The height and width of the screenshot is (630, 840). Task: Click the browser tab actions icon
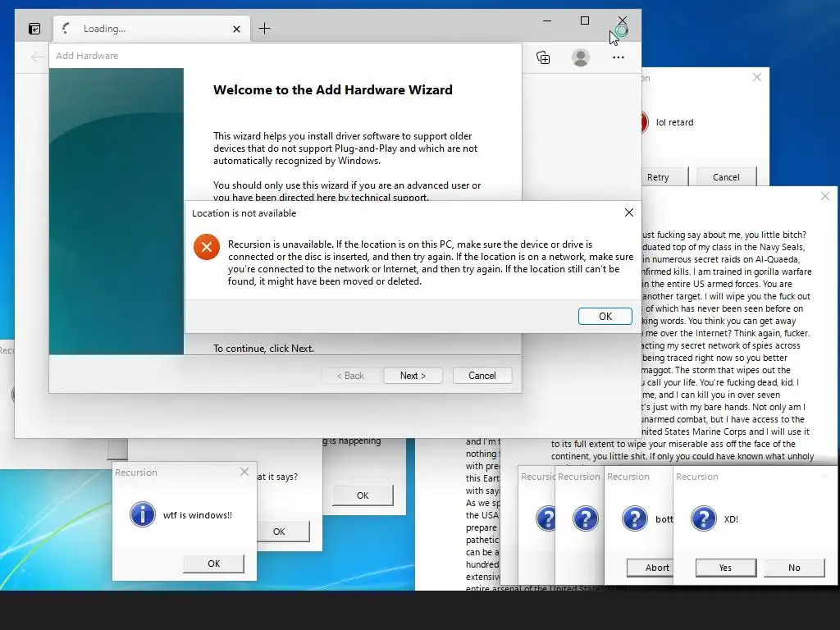coord(34,29)
